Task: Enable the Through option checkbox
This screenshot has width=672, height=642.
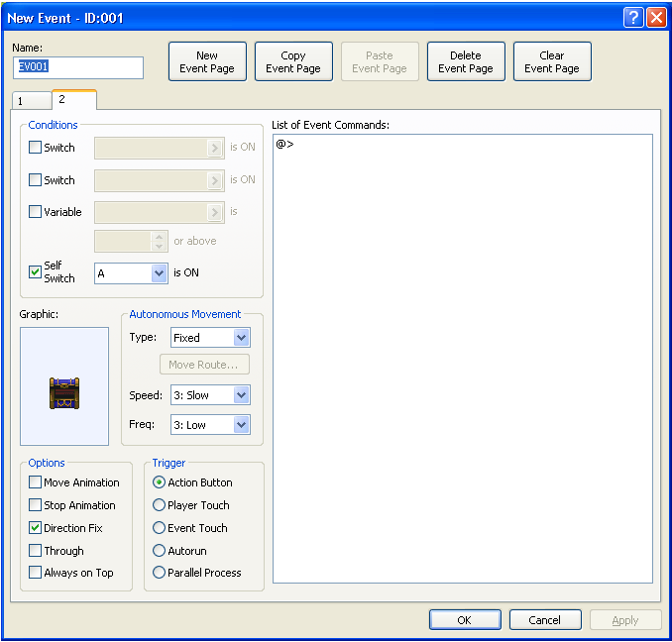Action: pos(36,551)
